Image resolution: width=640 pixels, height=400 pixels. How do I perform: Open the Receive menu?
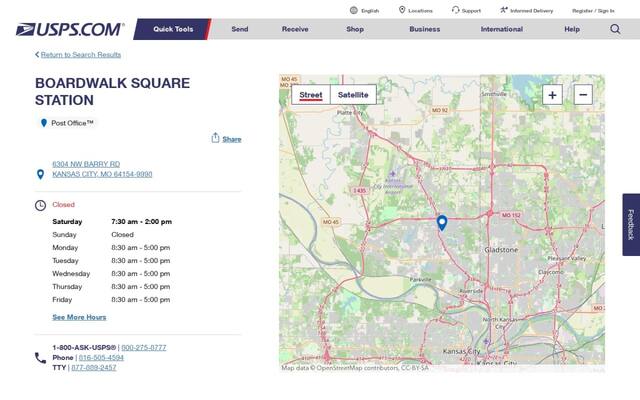(x=295, y=29)
